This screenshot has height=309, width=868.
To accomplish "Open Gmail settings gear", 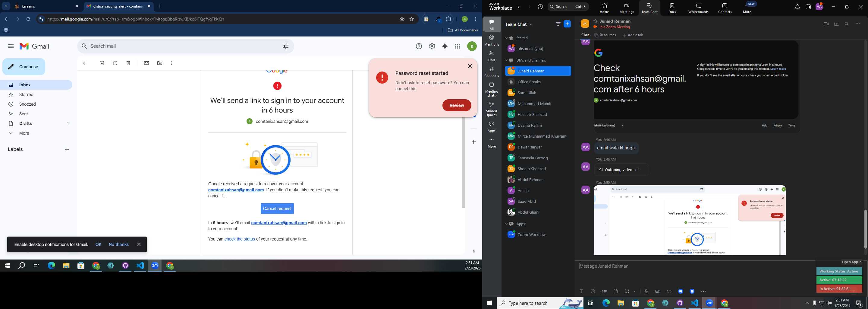I will tap(432, 46).
